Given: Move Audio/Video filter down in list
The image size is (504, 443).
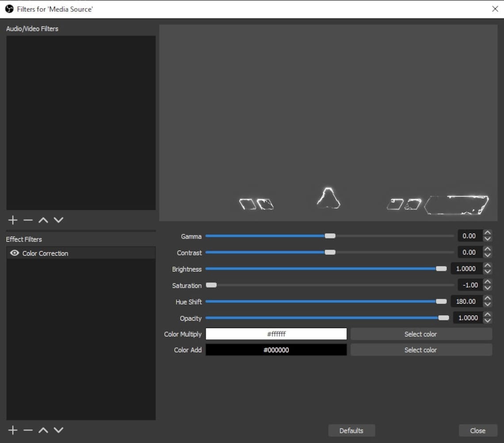Looking at the screenshot, I should click(x=58, y=220).
